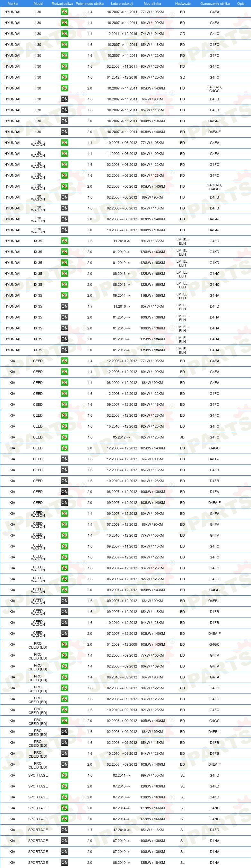Click petrol icon for PRO CEE'D 10.2010 -> 02.2013

[65, 710]
